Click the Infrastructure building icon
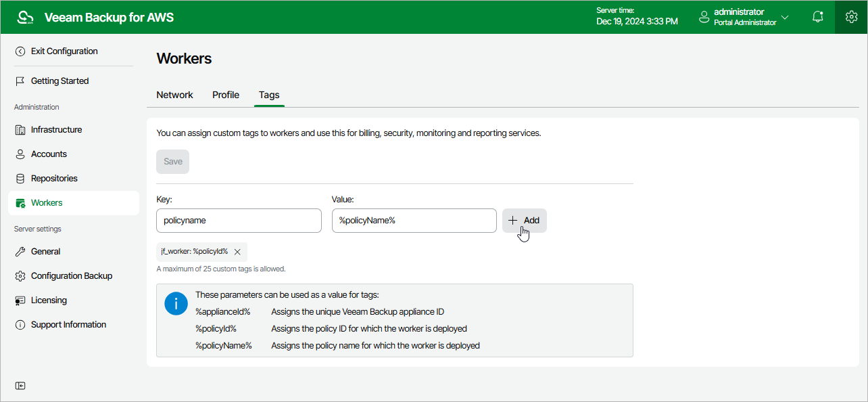This screenshot has width=868, height=402. click(20, 130)
